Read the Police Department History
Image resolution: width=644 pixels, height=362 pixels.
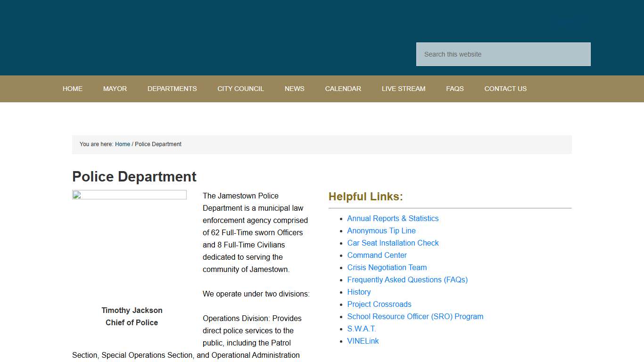click(x=359, y=292)
